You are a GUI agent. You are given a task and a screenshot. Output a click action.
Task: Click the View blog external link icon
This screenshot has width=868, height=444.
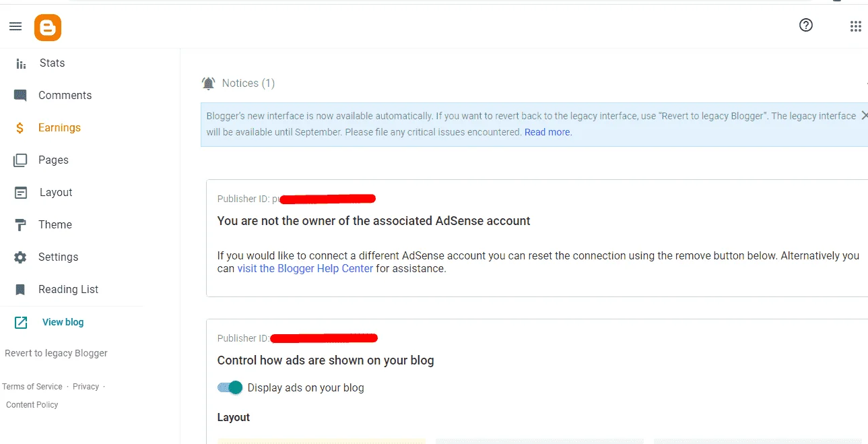pyautogui.click(x=21, y=323)
